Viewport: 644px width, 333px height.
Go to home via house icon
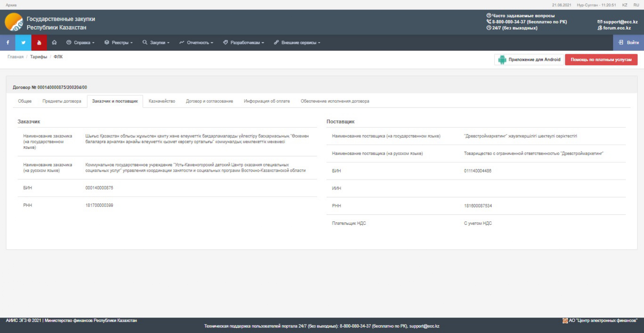(54, 43)
